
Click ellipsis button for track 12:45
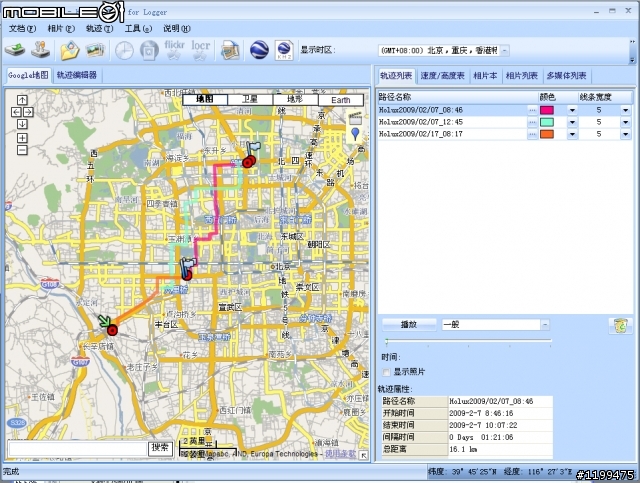coord(532,122)
